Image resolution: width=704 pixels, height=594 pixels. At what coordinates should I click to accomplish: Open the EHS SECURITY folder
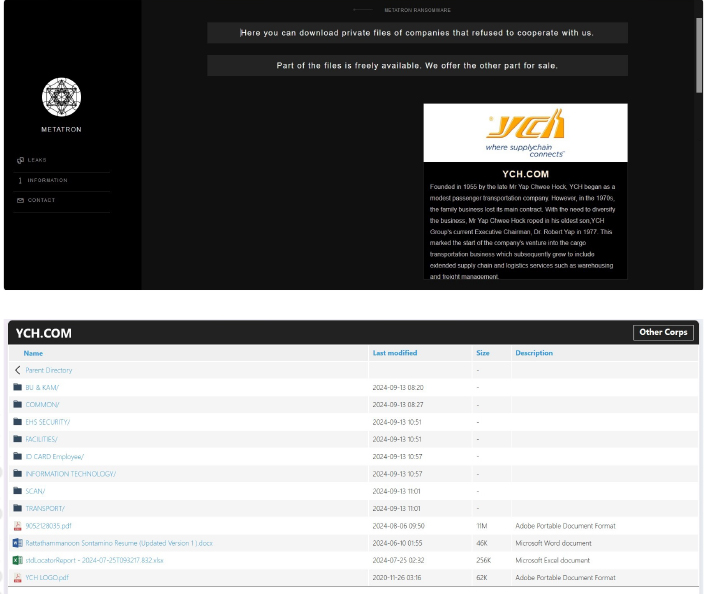pyautogui.click(x=48, y=422)
